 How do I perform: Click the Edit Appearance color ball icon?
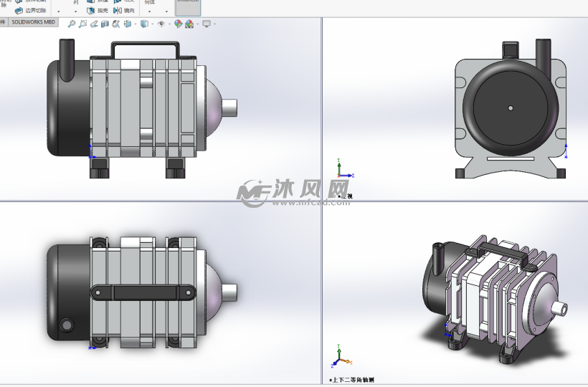[x=178, y=24]
